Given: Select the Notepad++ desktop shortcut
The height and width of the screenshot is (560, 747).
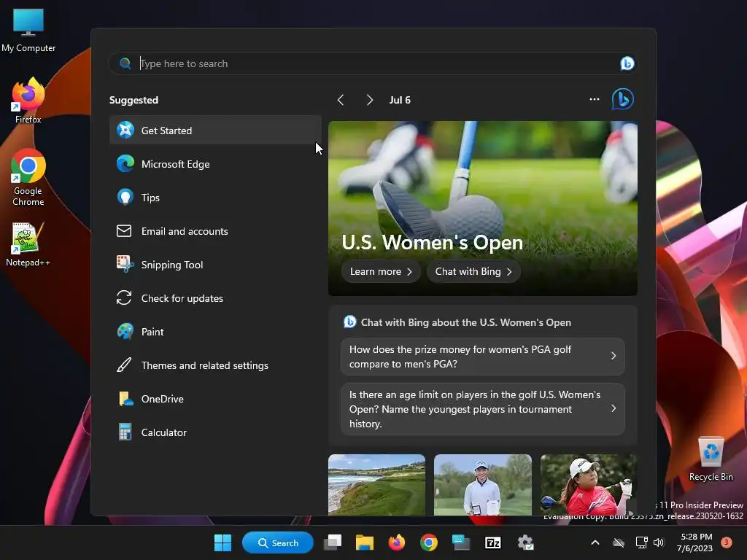Looking at the screenshot, I should [28, 244].
